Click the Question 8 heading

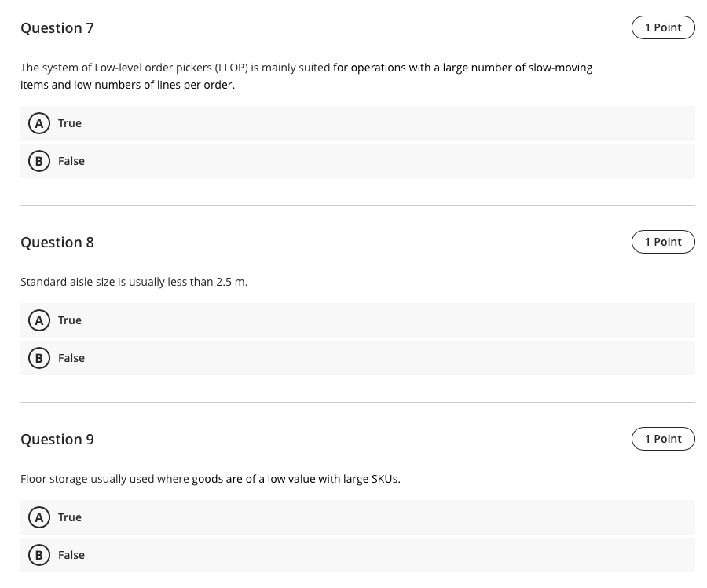(x=57, y=243)
